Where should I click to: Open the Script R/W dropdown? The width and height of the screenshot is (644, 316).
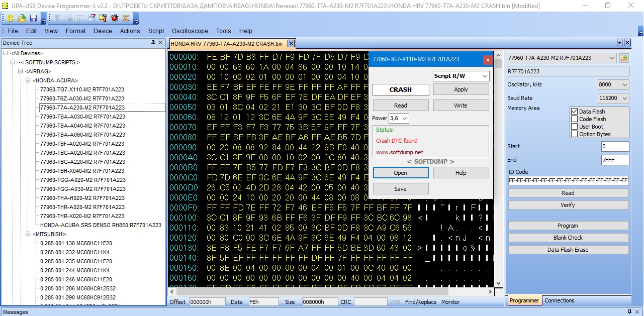pos(461,76)
